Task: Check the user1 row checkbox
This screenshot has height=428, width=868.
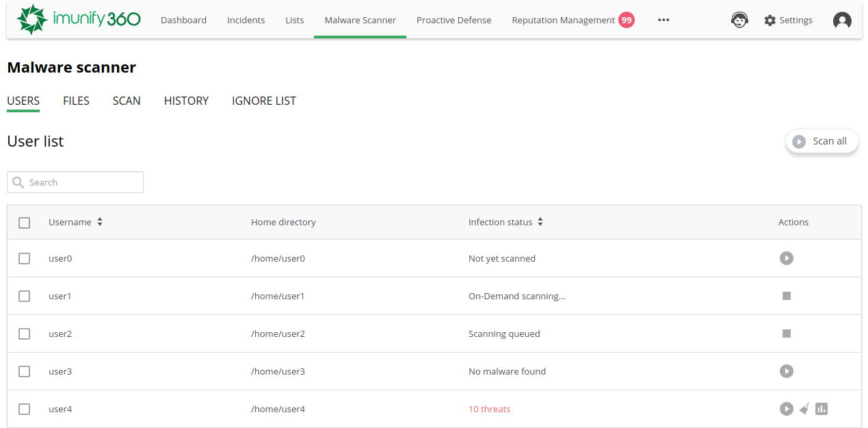Action: point(25,296)
